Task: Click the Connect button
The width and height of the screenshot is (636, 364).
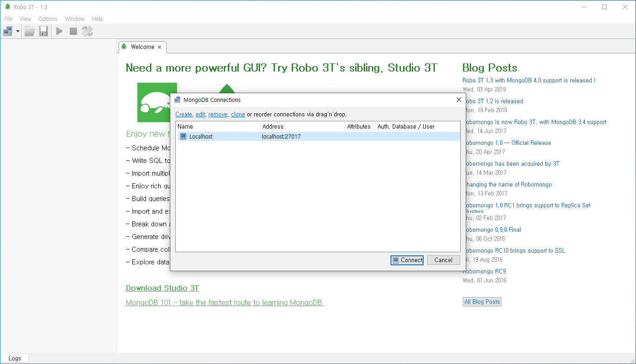Action: (x=407, y=260)
